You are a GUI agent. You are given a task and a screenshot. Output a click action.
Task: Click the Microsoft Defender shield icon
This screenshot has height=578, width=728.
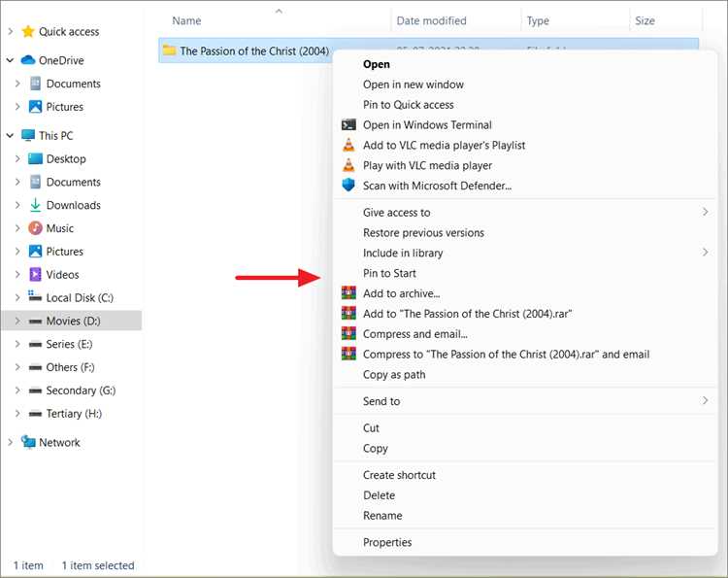348,186
